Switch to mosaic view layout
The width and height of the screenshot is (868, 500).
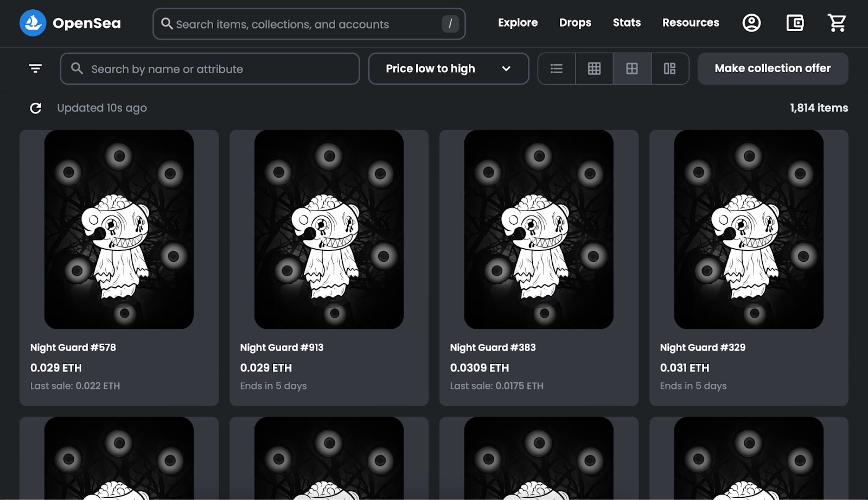[670, 68]
